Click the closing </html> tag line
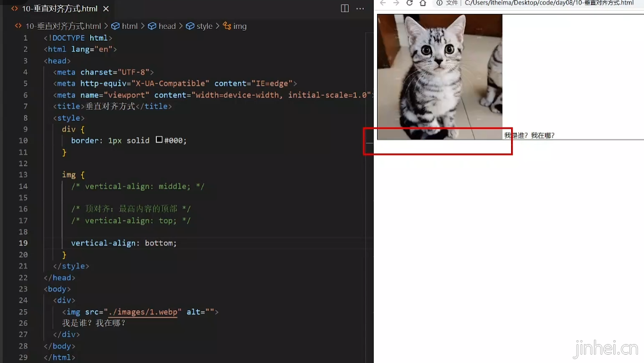Screen dimensions: 644x363 click(x=60, y=357)
